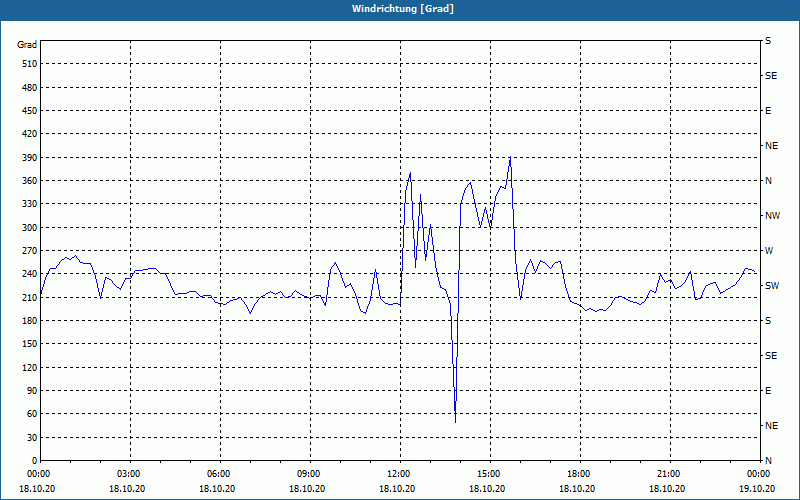Select the 19.10.20 date label
Screen dimensions: 800x500
[x=757, y=489]
